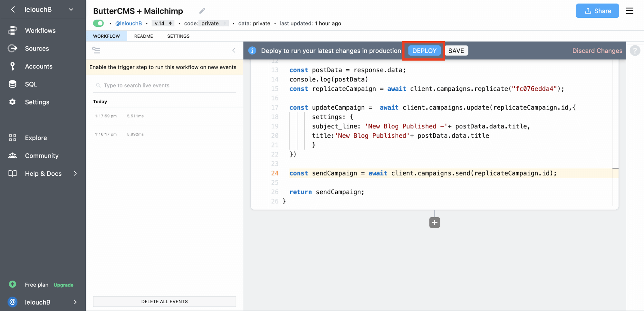Focus the search live events field
The image size is (644, 311).
[x=165, y=85]
